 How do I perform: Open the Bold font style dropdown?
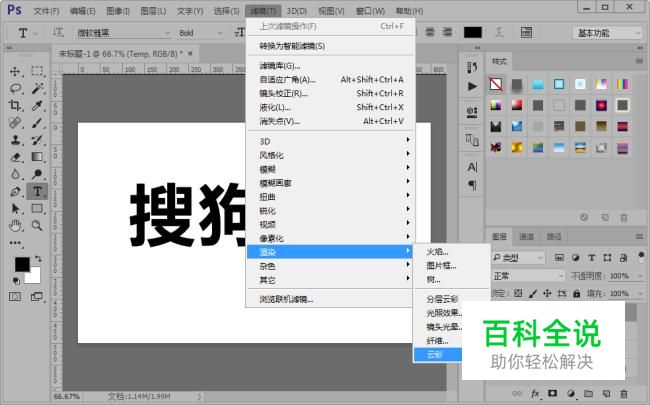pos(201,33)
